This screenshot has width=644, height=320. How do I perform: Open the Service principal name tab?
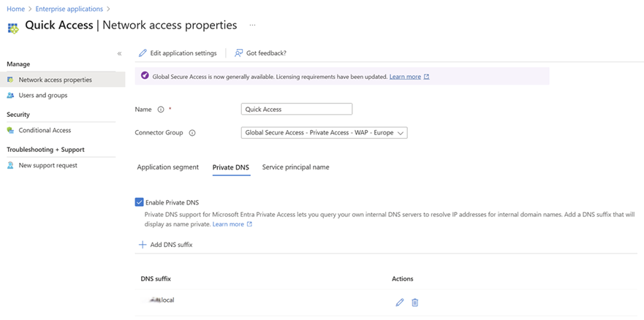(x=295, y=167)
